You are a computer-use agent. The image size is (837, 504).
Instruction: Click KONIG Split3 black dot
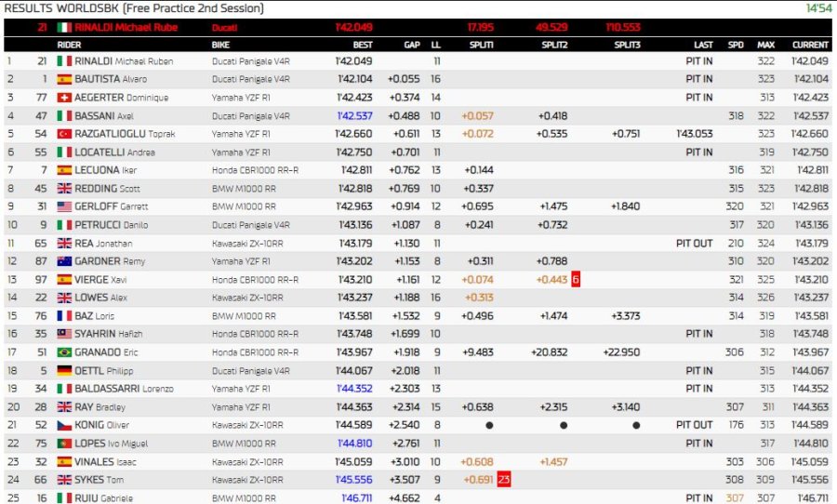636,426
